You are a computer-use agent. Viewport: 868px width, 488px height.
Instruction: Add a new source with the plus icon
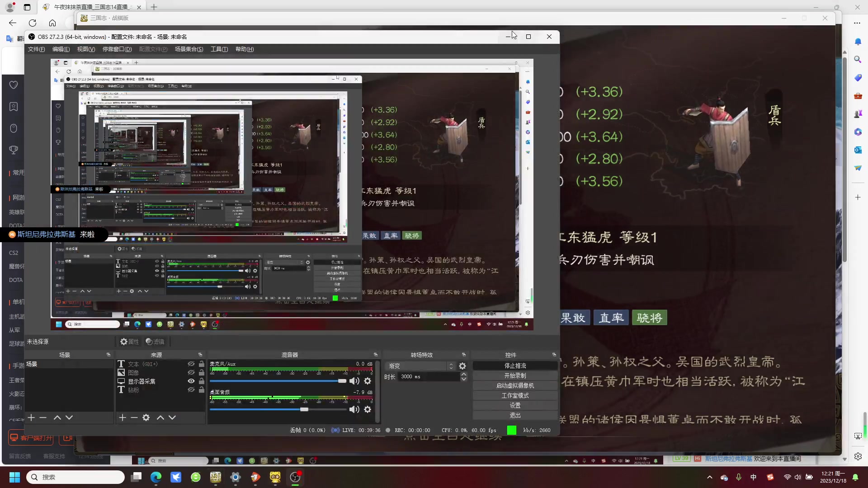123,418
